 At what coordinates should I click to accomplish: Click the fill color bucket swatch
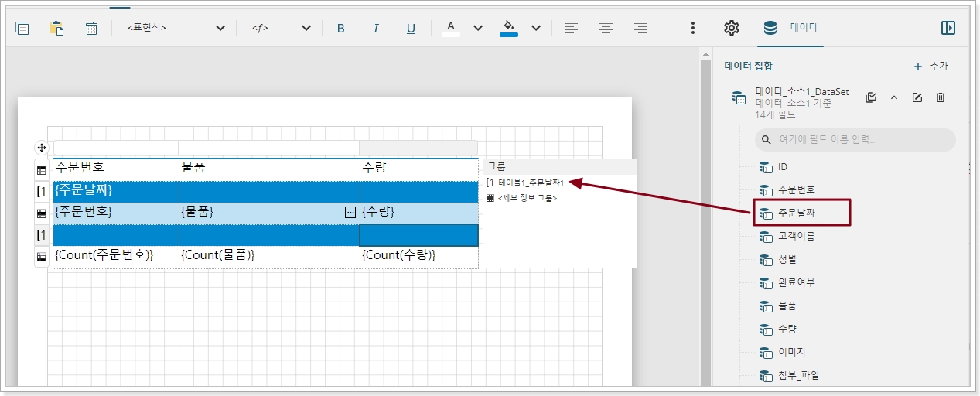tap(508, 28)
